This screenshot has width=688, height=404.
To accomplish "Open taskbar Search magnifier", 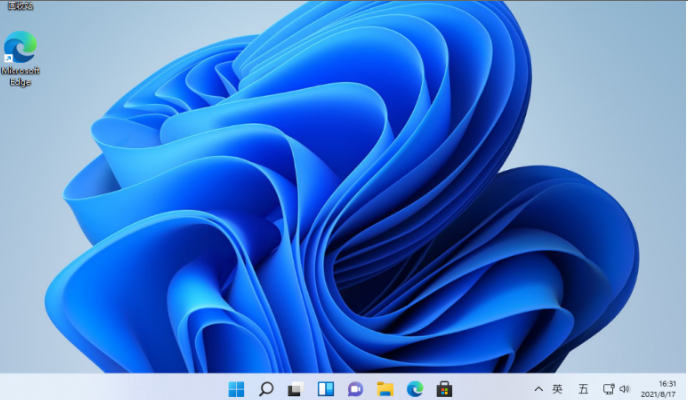I will [x=266, y=388].
